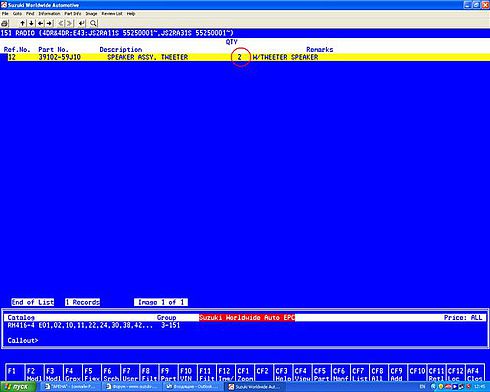Click the EN language indicator in tray
Viewport: 490px width, 392px height.
(423, 387)
